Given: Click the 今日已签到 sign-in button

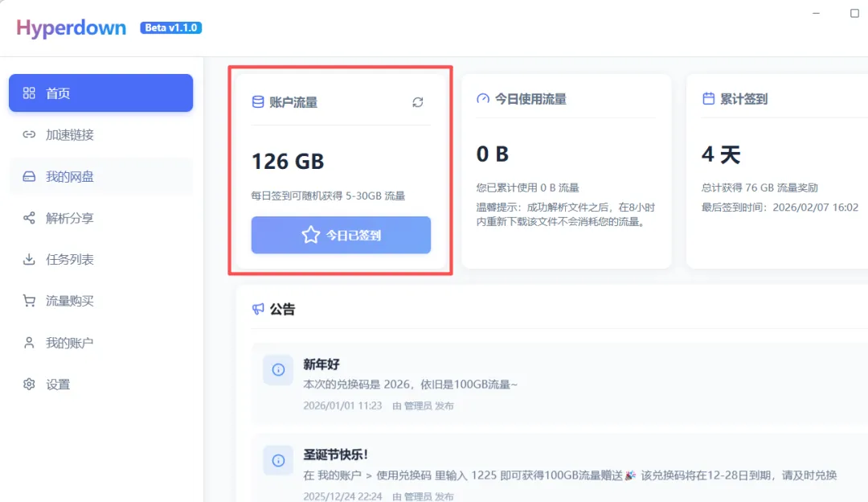Looking at the screenshot, I should click(x=340, y=235).
